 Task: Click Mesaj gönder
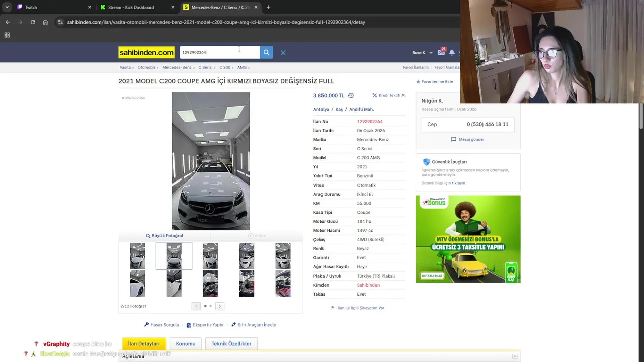468,139
